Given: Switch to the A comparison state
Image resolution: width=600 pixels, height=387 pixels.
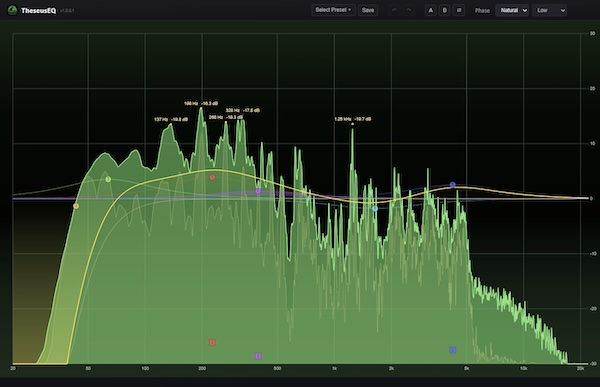Looking at the screenshot, I should coord(430,10).
